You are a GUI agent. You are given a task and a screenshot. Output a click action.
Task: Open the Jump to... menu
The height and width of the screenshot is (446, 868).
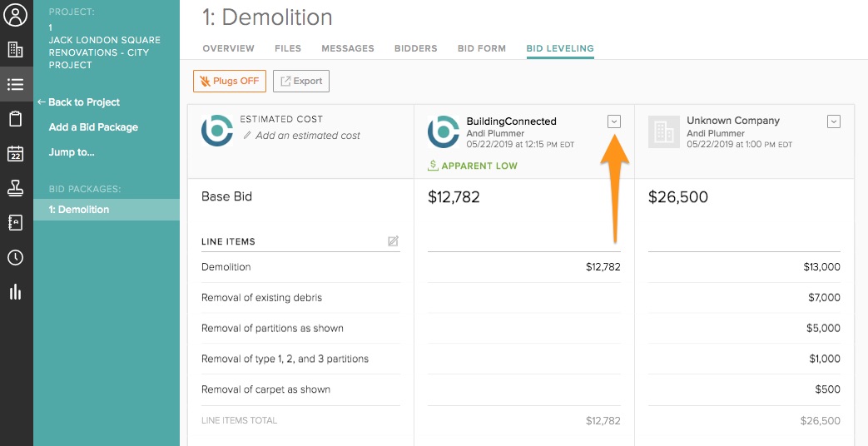(72, 152)
